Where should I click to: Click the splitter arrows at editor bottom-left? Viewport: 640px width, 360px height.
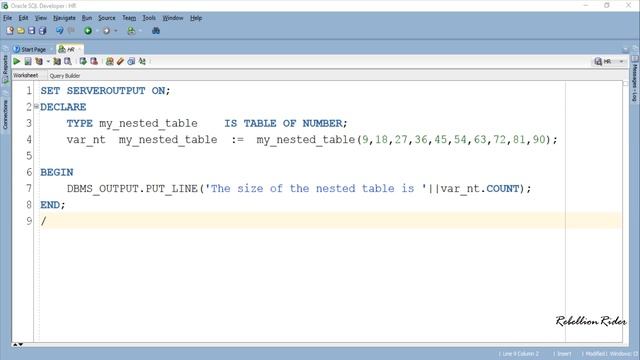(x=18, y=345)
